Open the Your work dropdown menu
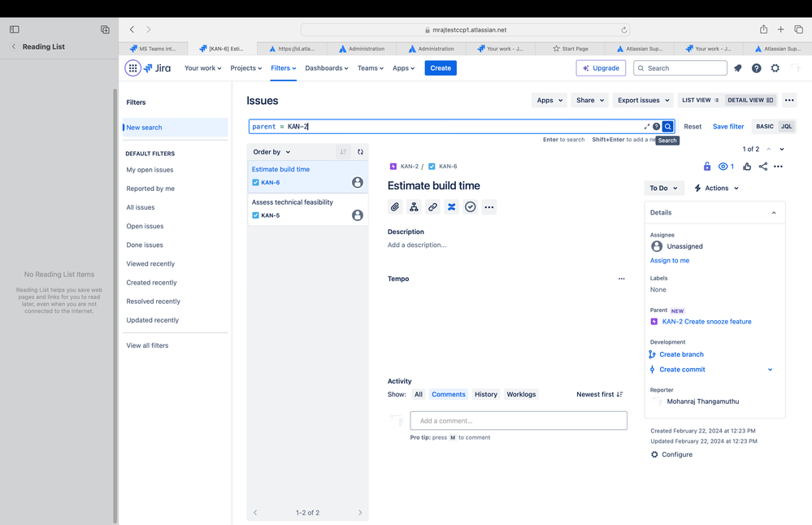 203,67
